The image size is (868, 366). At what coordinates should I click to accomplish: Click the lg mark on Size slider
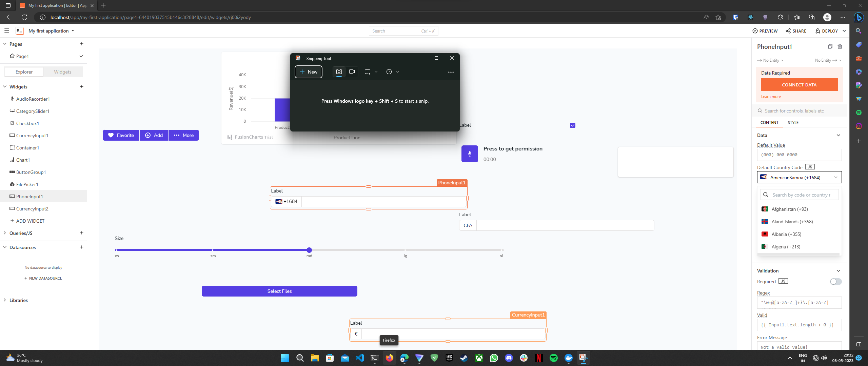(x=405, y=250)
